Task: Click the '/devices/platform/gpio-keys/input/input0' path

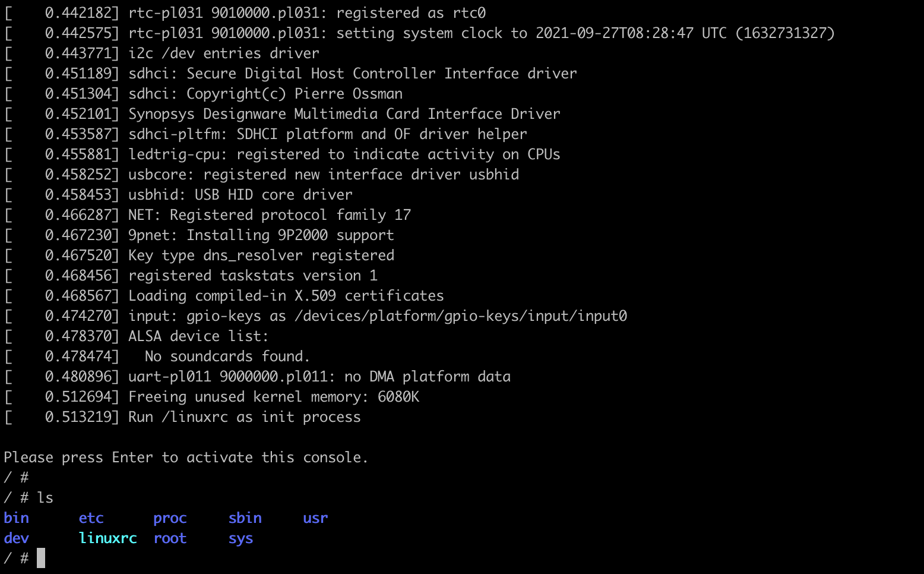Action: (464, 316)
